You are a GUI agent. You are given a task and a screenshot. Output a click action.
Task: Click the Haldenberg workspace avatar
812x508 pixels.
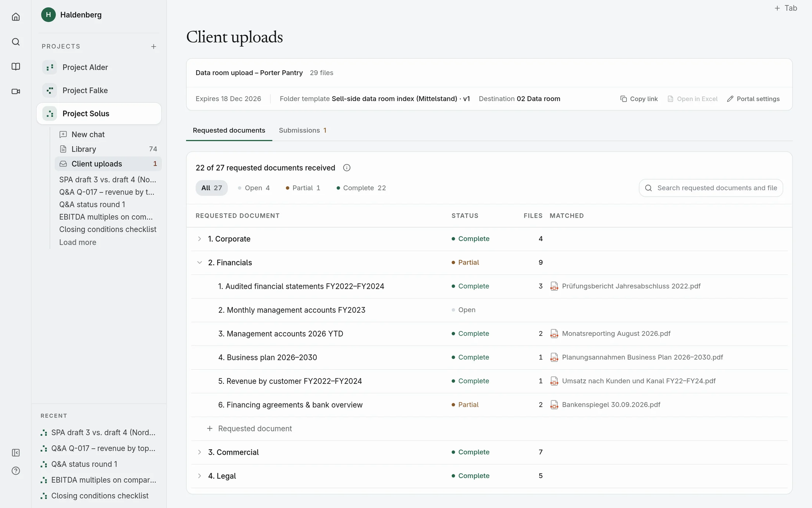48,15
